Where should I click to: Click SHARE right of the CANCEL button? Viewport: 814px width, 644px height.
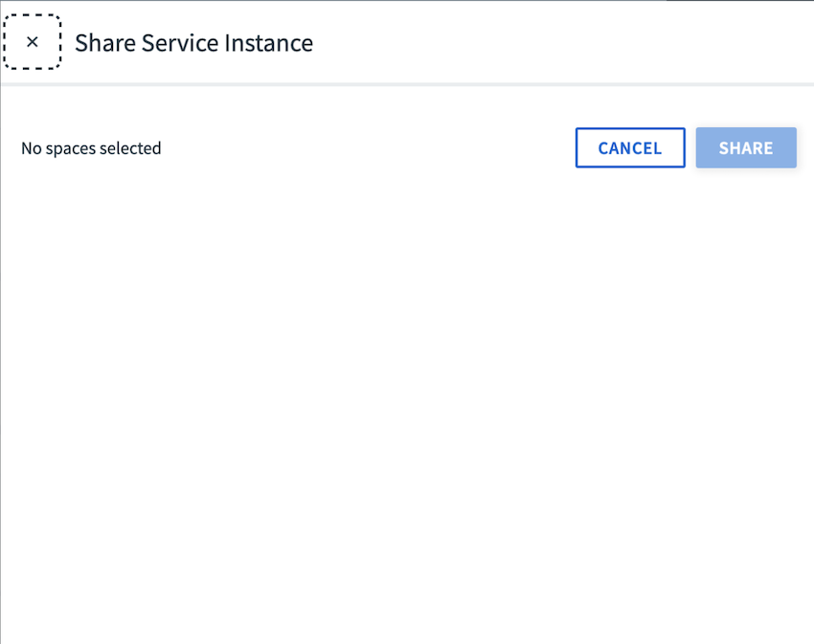click(746, 148)
